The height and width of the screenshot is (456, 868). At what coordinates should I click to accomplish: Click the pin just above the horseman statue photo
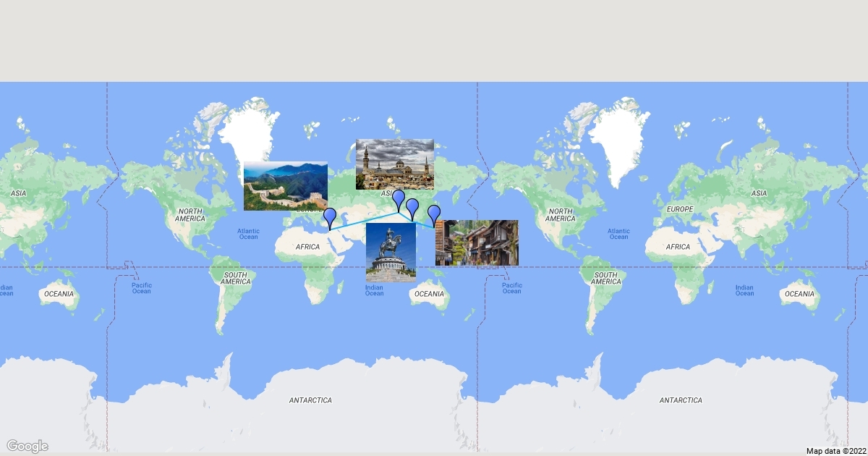412,208
